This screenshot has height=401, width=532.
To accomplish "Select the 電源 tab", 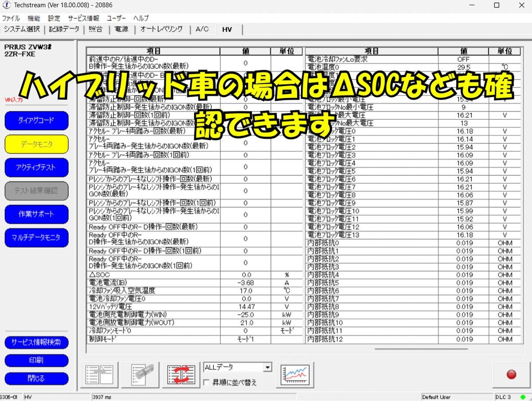I will pyautogui.click(x=121, y=29).
